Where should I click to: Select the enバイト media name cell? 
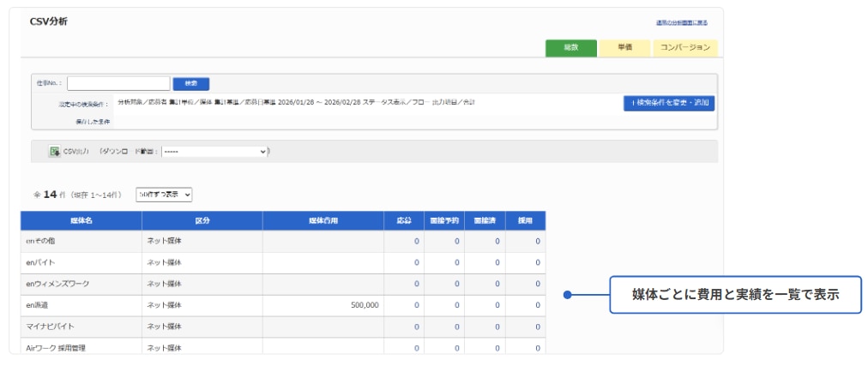point(81,262)
